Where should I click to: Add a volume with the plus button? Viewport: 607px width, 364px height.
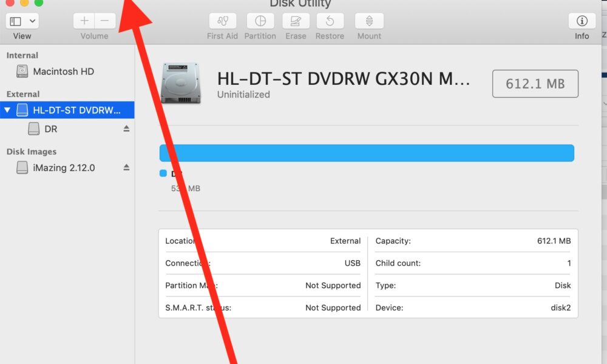(84, 21)
